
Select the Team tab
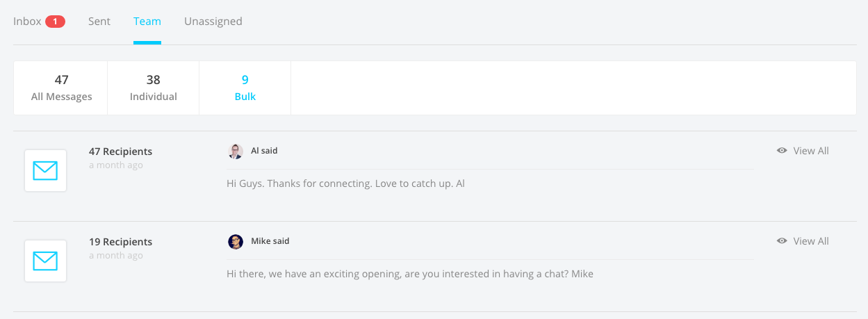coord(147,22)
